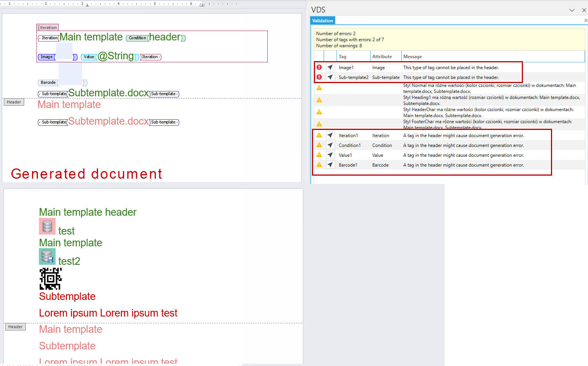The image size is (588, 366).
Task: Switch to the Validation tab
Action: (x=323, y=21)
